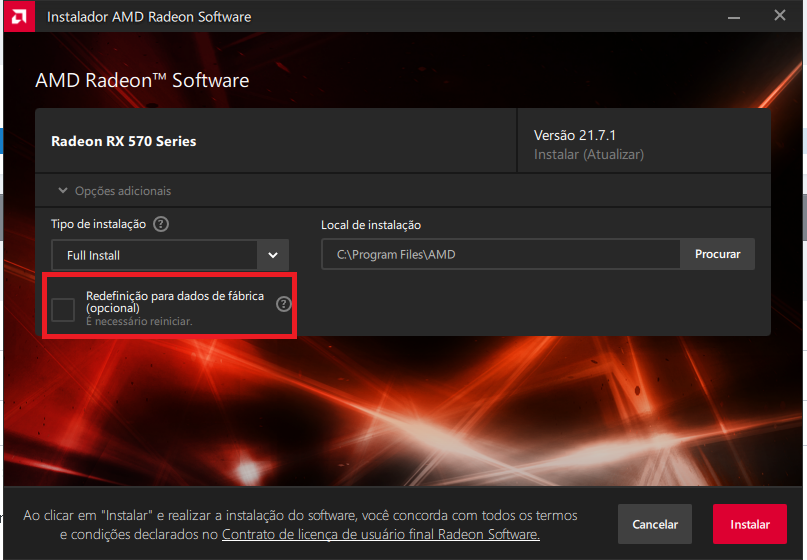Click the AMD Radeon Software heading

[x=142, y=80]
